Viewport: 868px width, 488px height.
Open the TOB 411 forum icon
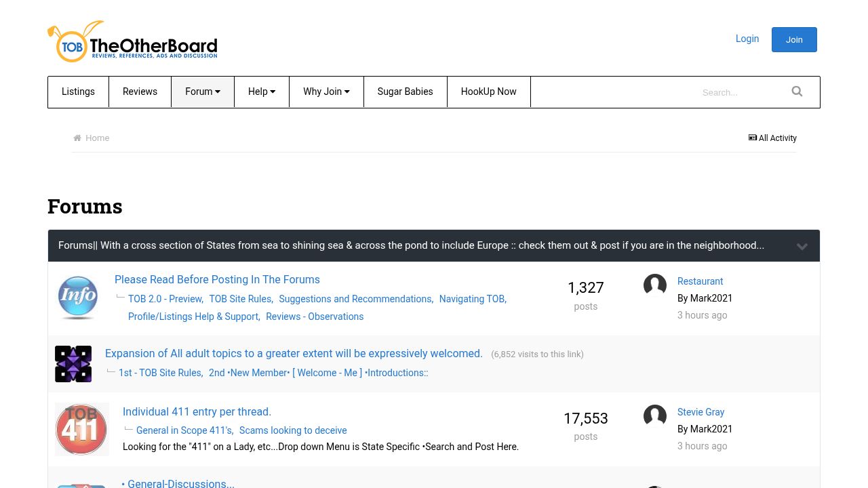tap(82, 429)
